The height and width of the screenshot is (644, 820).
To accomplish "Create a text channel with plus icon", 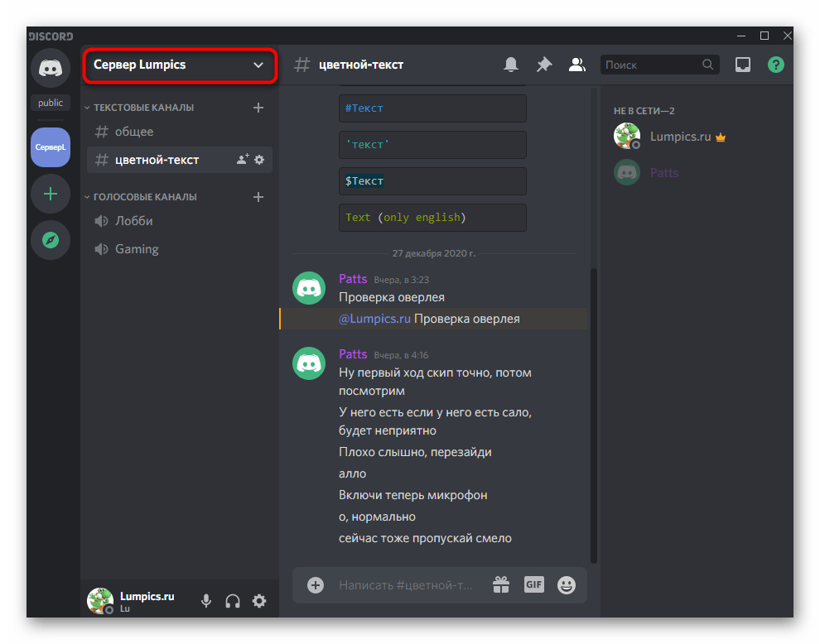I will tap(258, 108).
